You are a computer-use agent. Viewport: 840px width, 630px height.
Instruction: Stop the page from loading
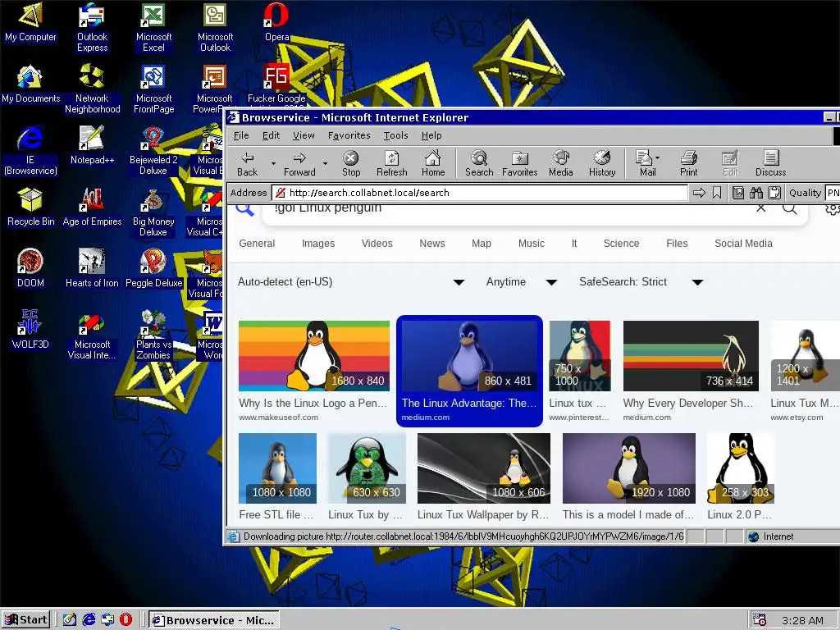tap(351, 163)
